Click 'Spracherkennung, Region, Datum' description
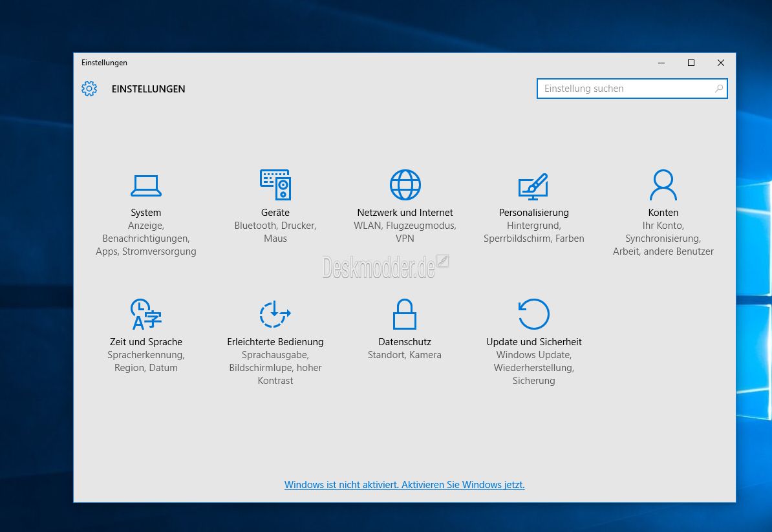The image size is (772, 532). point(145,361)
